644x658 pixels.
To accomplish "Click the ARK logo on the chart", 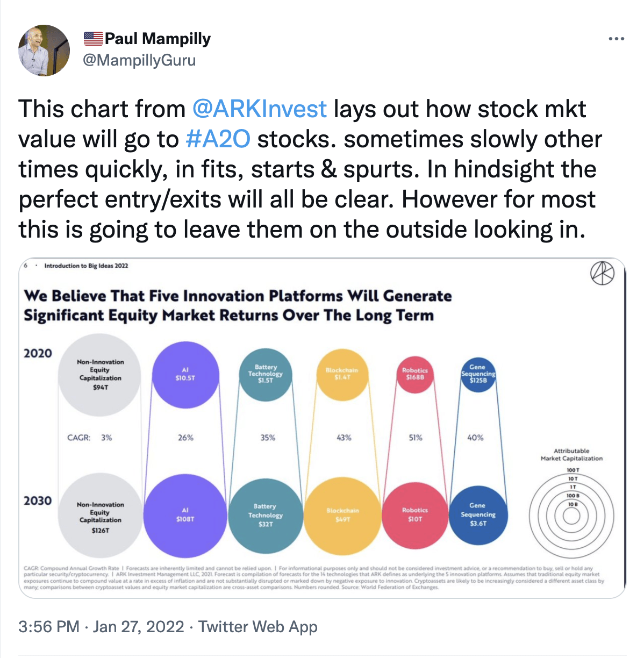I will 602,273.
